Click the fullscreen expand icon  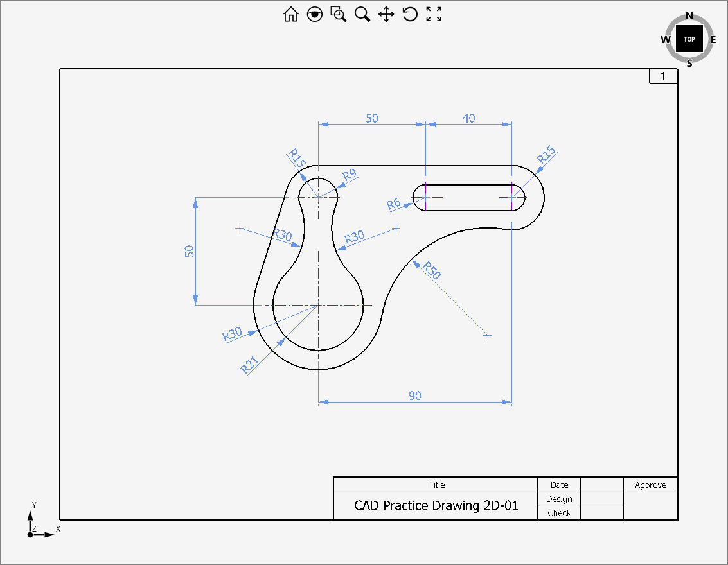434,14
